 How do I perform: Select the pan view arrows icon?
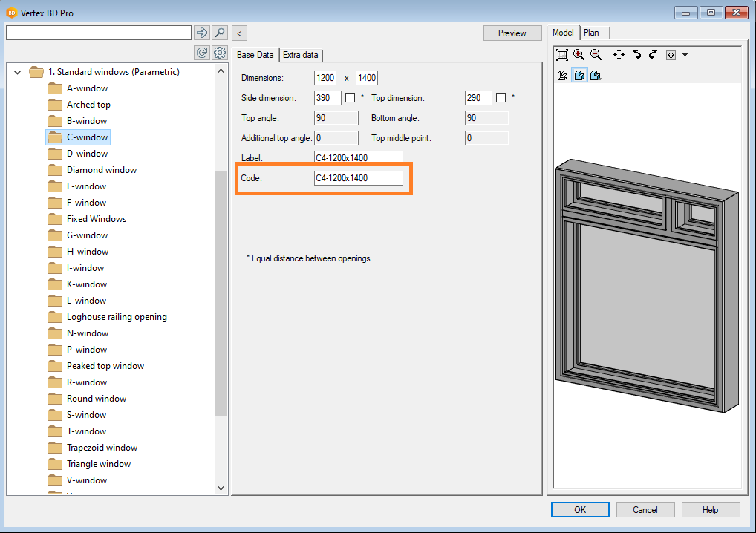click(619, 55)
